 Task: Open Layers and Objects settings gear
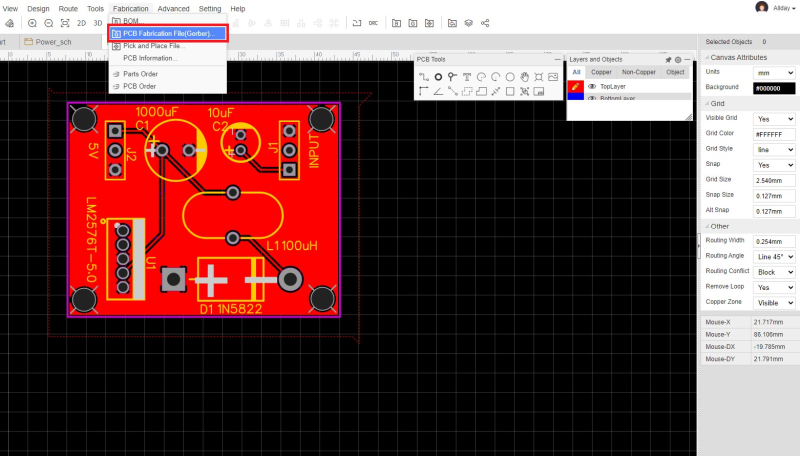pos(678,60)
